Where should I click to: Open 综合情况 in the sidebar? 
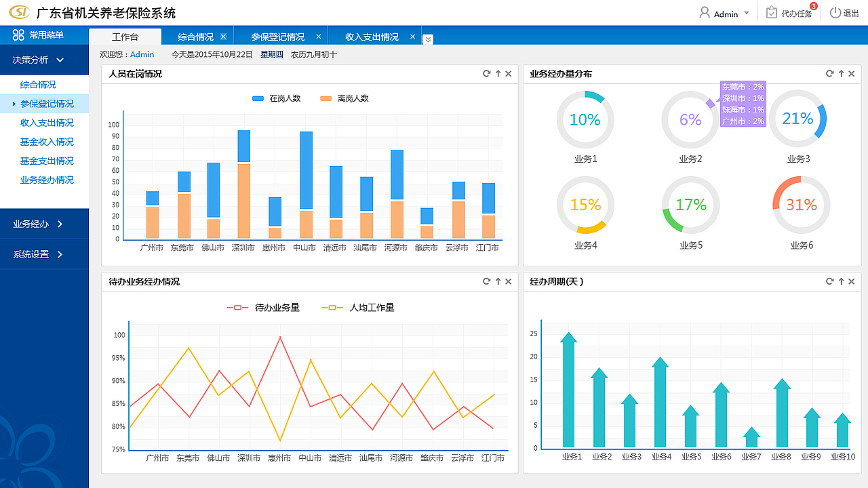click(38, 85)
